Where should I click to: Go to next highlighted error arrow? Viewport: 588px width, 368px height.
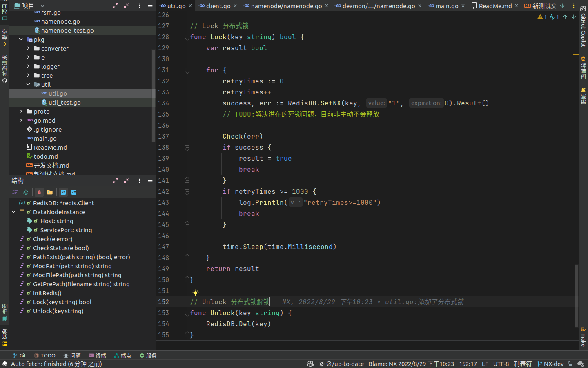coord(574,17)
